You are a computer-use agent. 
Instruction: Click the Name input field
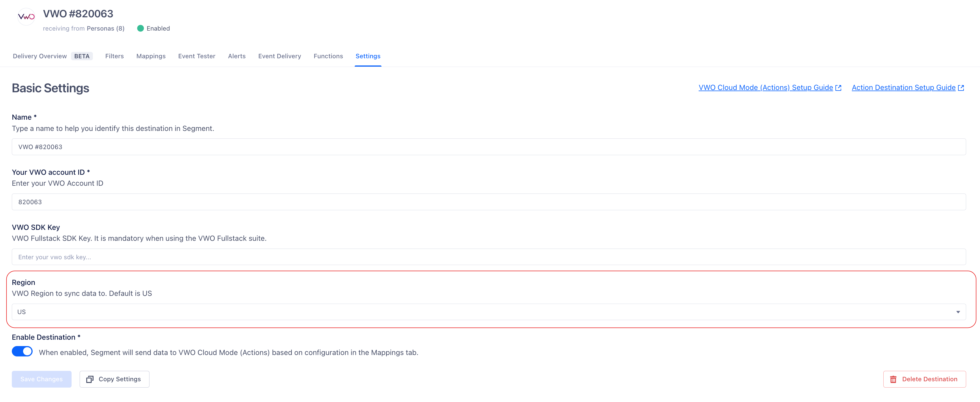tap(489, 147)
